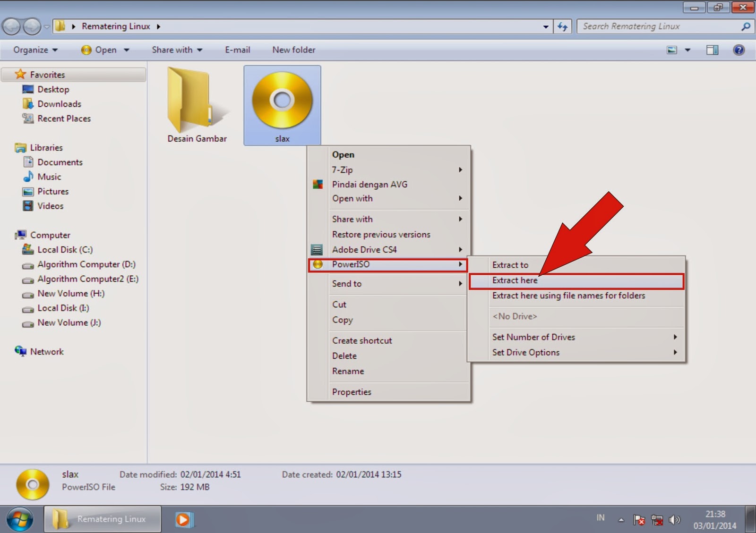The width and height of the screenshot is (756, 533).
Task: Click the Action Center flag icon in system tray
Action: [640, 520]
